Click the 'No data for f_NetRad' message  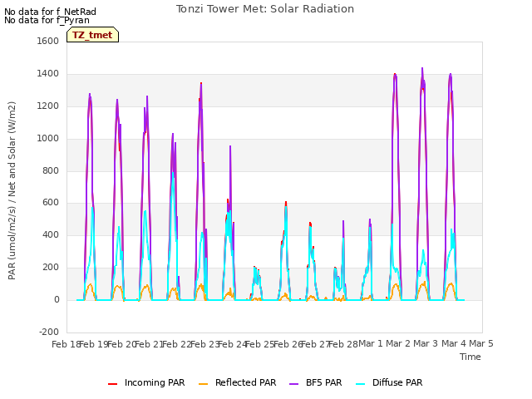pyautogui.click(x=50, y=12)
